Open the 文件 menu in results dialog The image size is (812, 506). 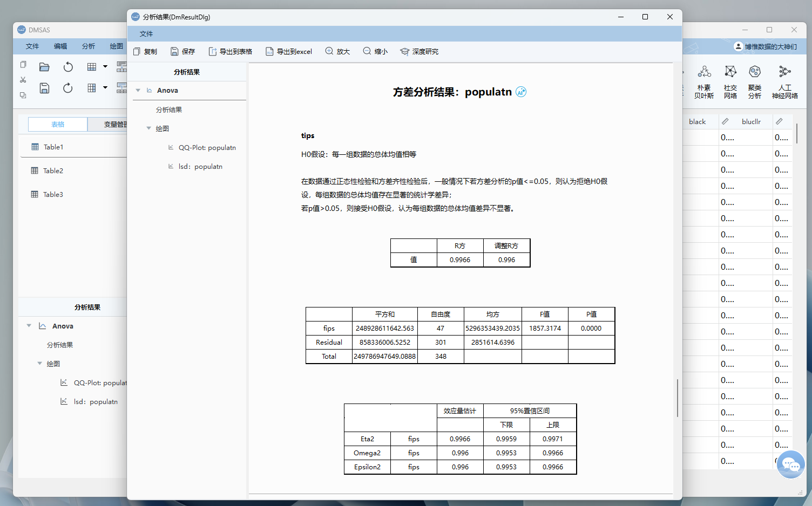pos(146,34)
